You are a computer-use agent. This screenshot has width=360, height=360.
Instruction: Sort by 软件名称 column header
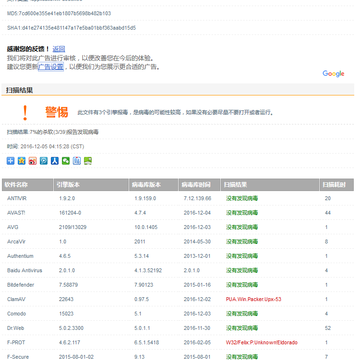coord(27,185)
